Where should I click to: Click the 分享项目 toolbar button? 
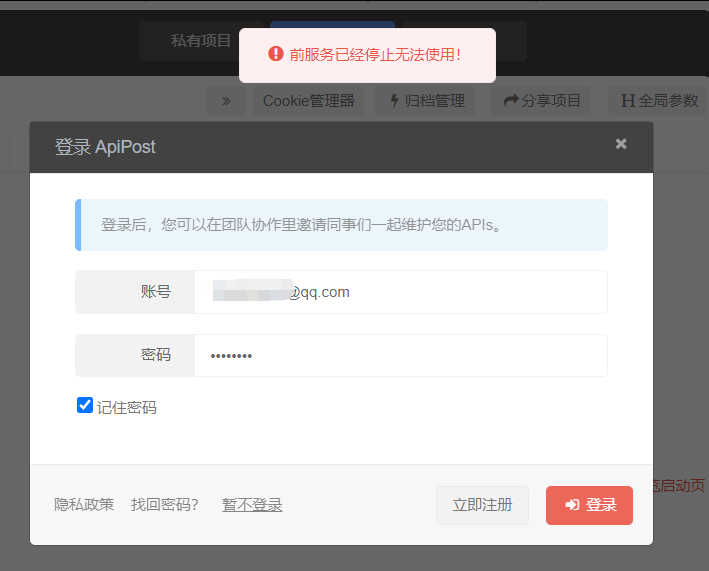coord(541,101)
